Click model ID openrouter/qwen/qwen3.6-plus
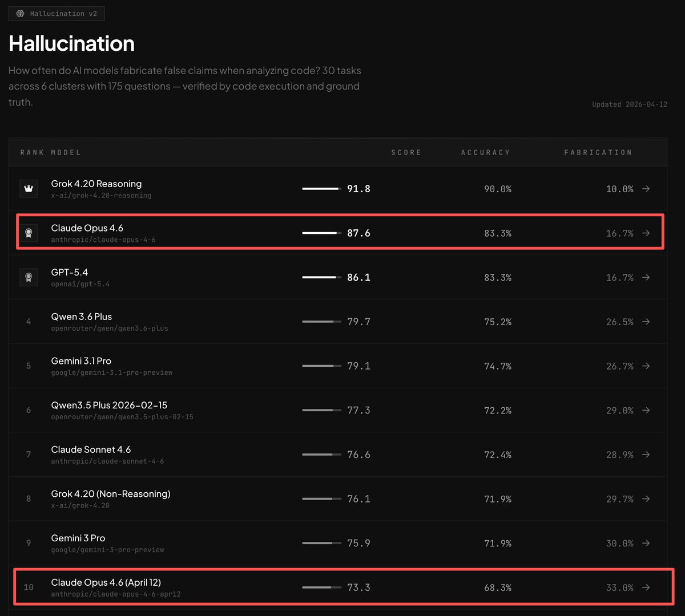 [110, 329]
